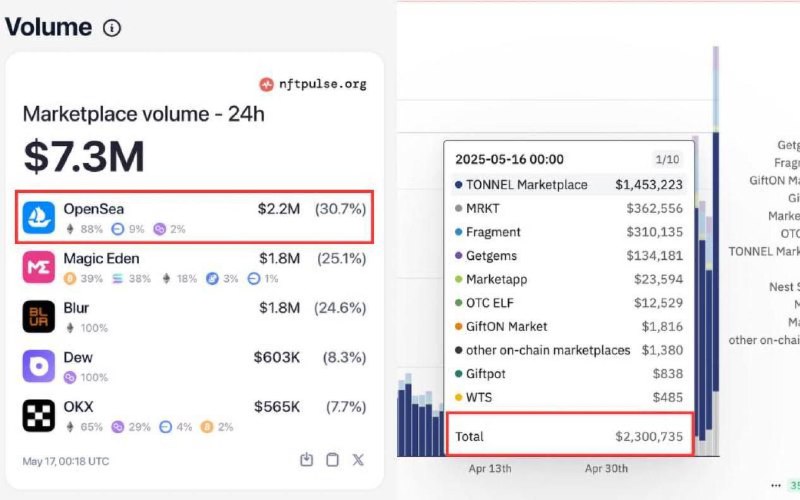Click OKX's Ethereum 65% chain icon
Image resolution: width=800 pixels, height=500 pixels.
[x=70, y=427]
